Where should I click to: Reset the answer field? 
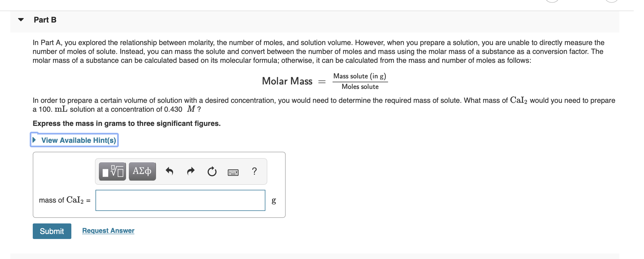(x=212, y=171)
